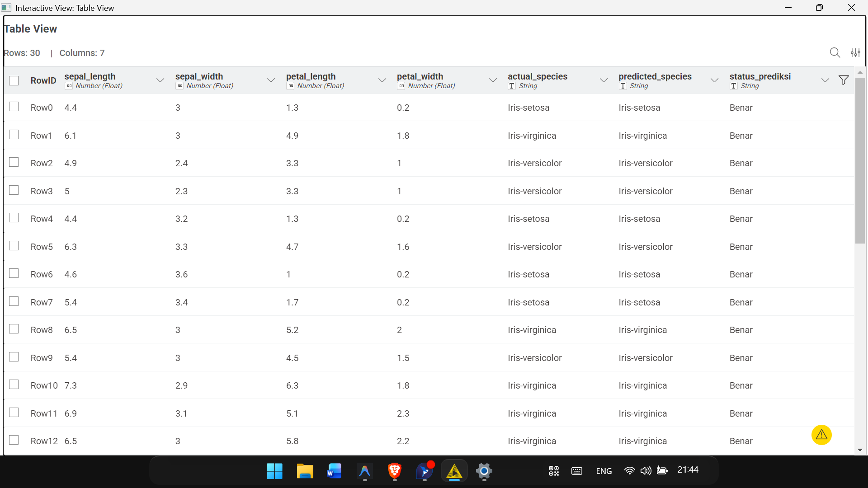Click Row11 petal_width value 2.3

[403, 413]
